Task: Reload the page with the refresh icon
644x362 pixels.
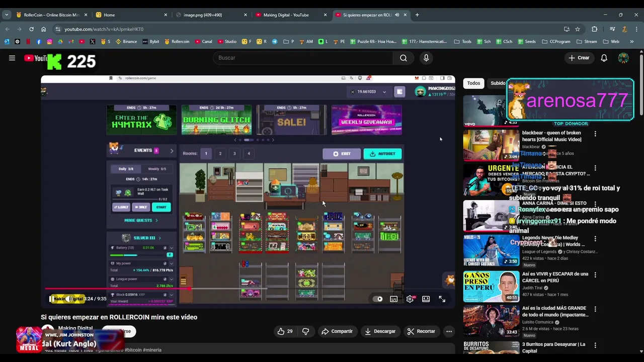Action: point(31,29)
